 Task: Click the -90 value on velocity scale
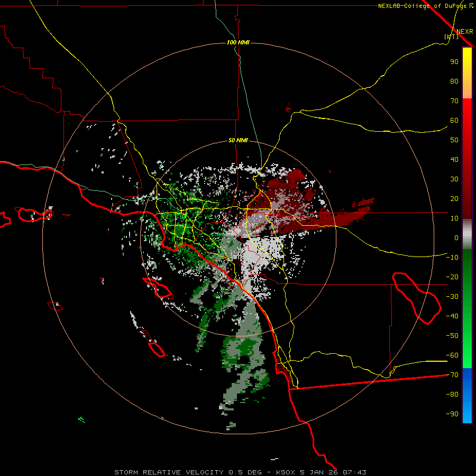(x=452, y=414)
